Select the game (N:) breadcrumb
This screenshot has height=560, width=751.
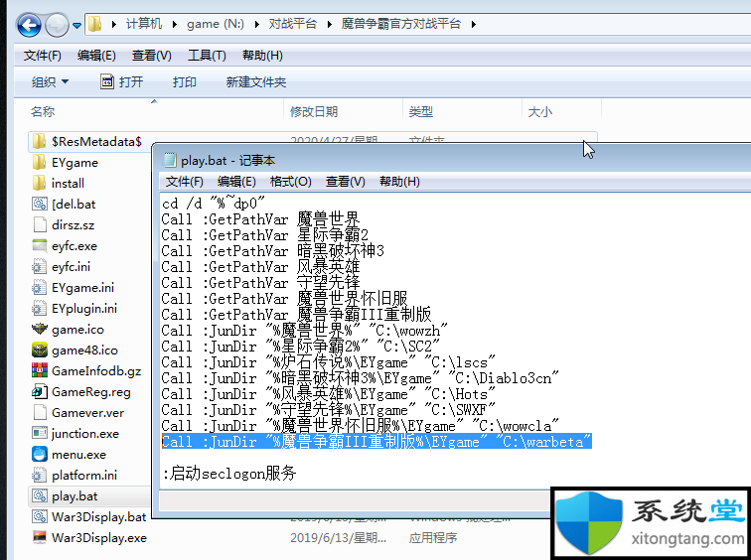point(216,24)
